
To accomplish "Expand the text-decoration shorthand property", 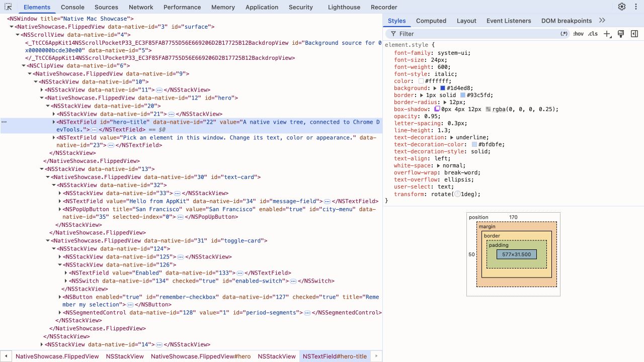I will click(x=451, y=137).
